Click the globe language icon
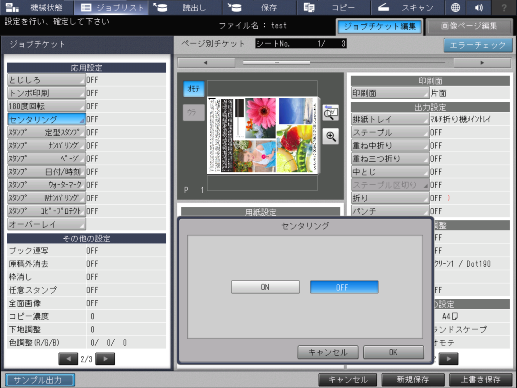 click(x=455, y=7)
